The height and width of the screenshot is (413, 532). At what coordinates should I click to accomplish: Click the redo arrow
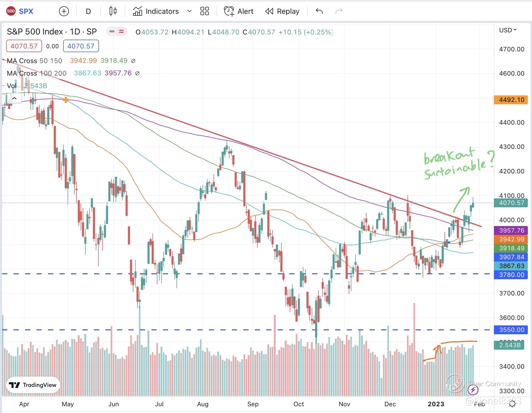coord(339,11)
